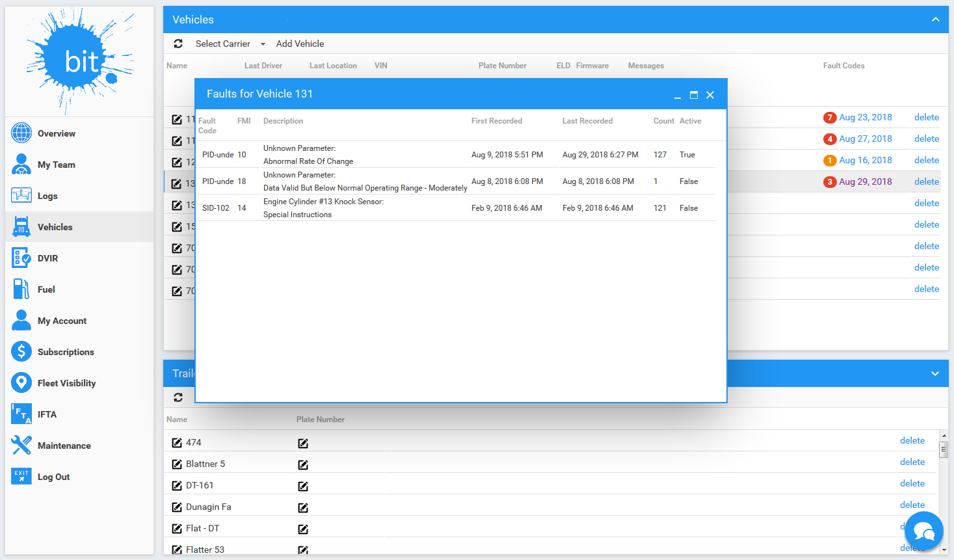
Task: Click the Log Out exit icon
Action: click(21, 476)
